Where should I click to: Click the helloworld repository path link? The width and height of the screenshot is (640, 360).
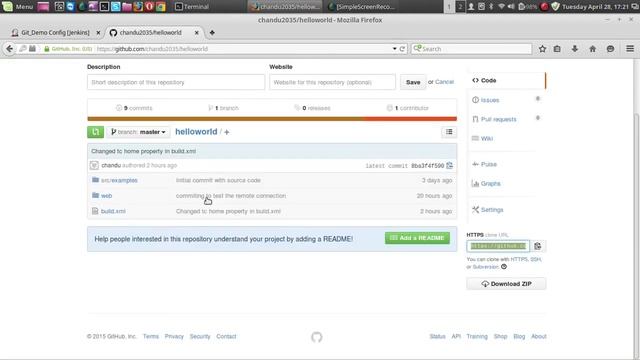(196, 132)
